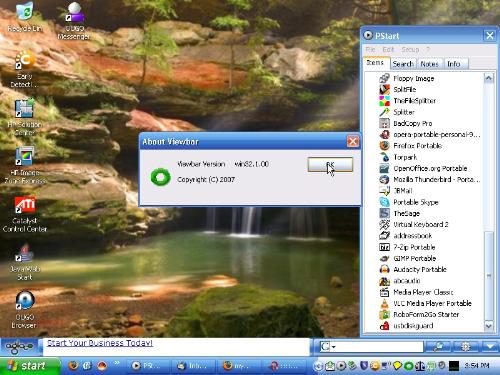Click the Viewbar search magnifier button
This screenshot has height=375, width=500.
[438, 347]
